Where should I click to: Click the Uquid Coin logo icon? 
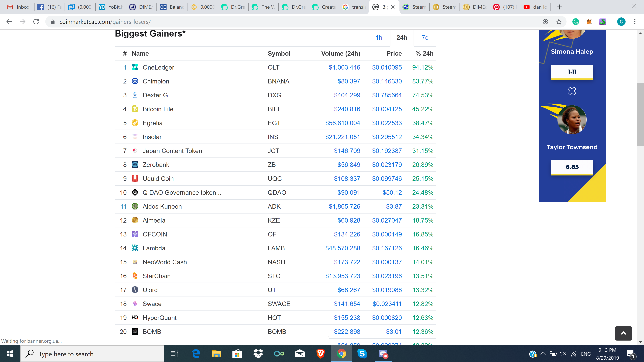(135, 178)
